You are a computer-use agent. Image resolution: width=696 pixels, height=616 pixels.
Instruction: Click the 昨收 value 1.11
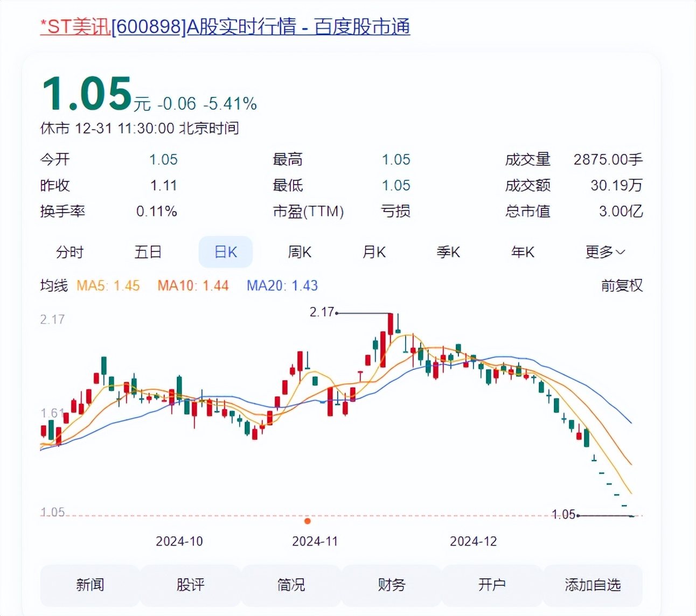coord(164,185)
